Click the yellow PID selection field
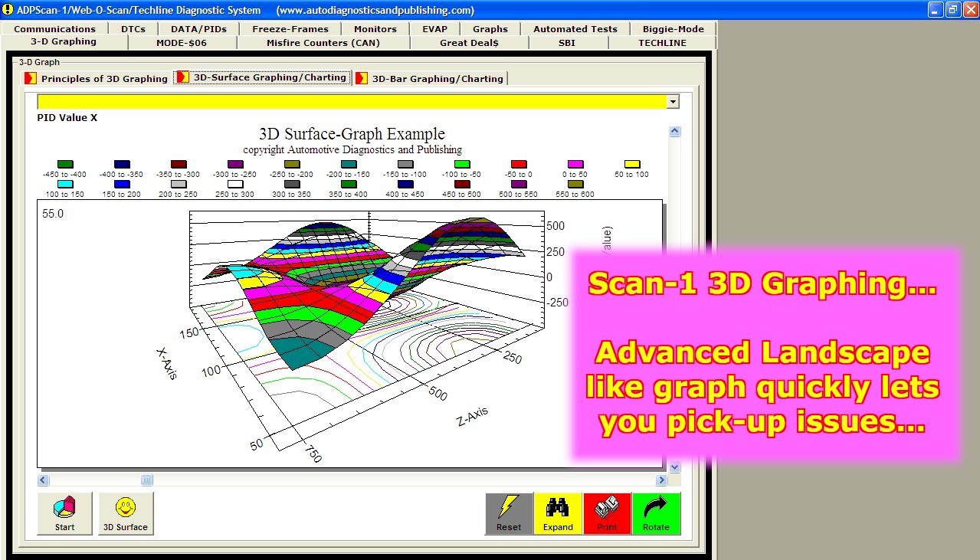Image resolution: width=980 pixels, height=560 pixels. click(352, 102)
